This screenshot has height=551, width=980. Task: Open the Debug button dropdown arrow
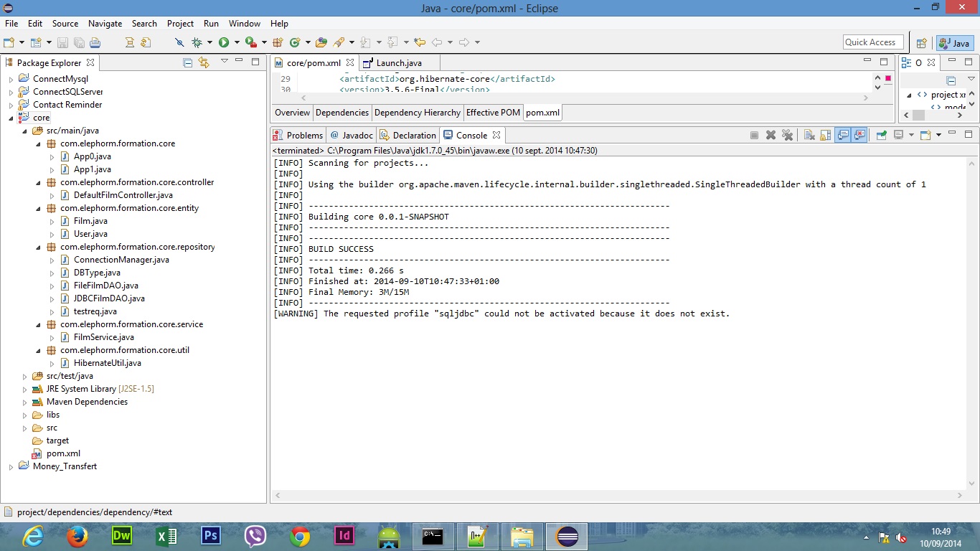209,42
